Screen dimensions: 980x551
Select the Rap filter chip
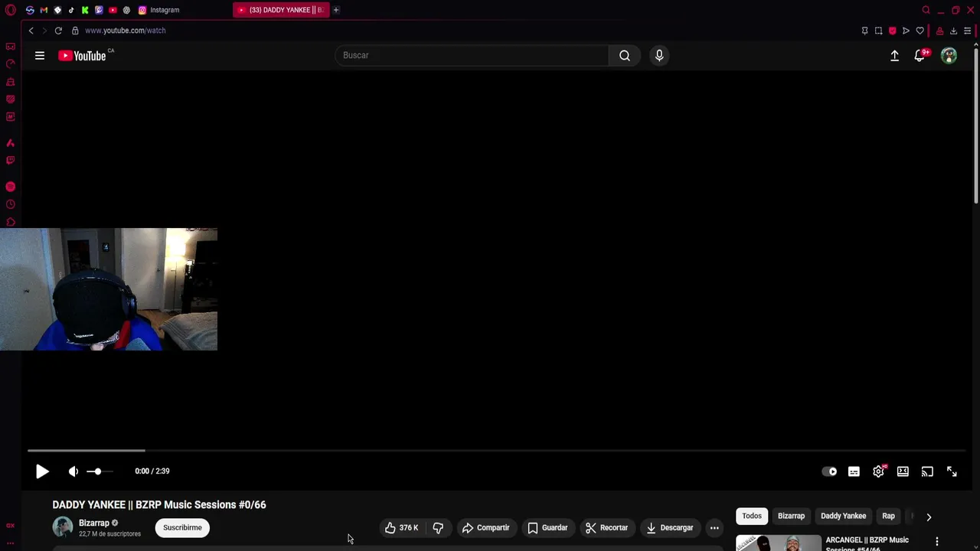889,516
